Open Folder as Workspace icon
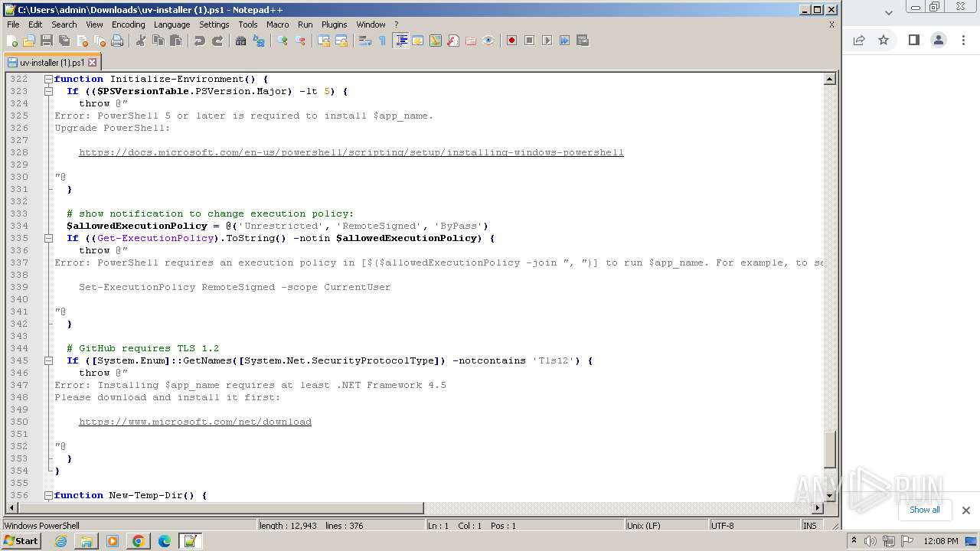Viewport: 980px width, 551px height. point(471,41)
